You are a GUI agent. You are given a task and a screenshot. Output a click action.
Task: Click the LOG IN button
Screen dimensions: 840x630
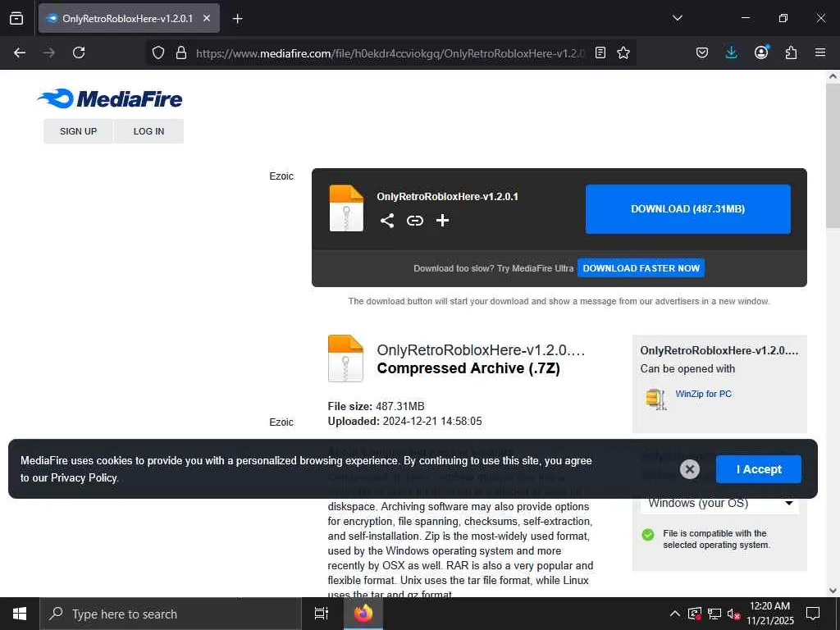click(x=149, y=131)
